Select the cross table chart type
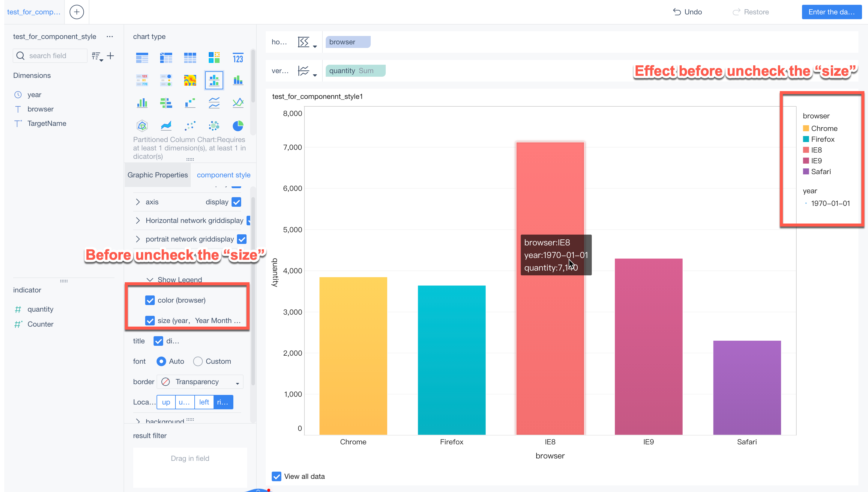Screen dimensions: 868x492 tap(166, 58)
